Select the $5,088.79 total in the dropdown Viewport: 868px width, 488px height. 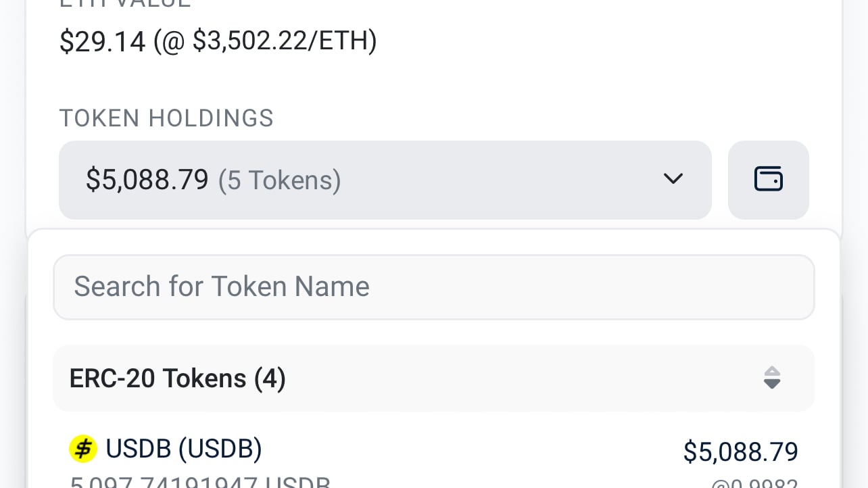(147, 180)
